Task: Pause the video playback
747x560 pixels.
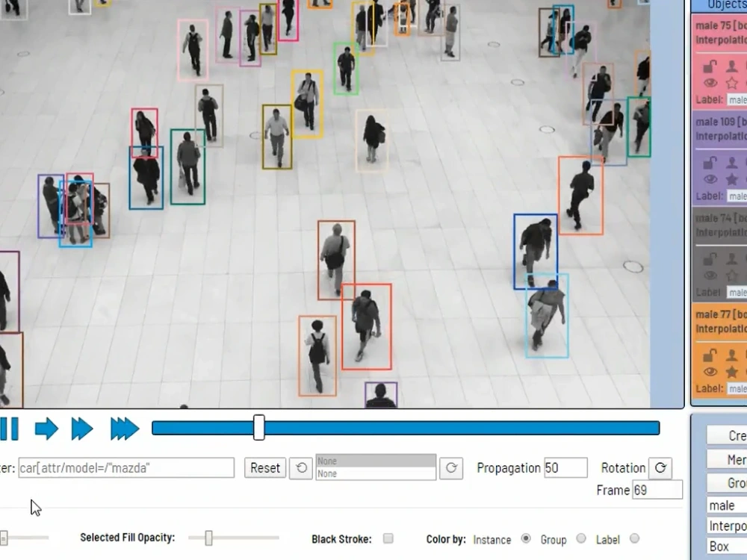Action: pos(9,429)
